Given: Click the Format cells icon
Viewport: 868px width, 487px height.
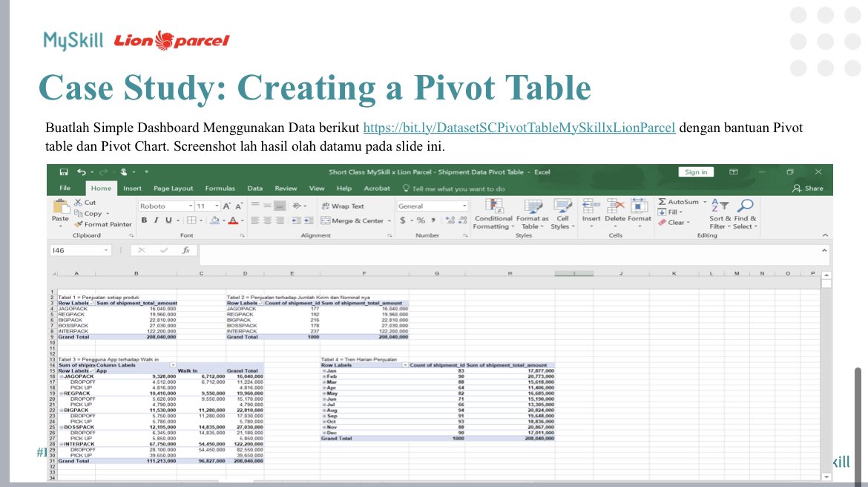Looking at the screenshot, I should pyautogui.click(x=640, y=206).
